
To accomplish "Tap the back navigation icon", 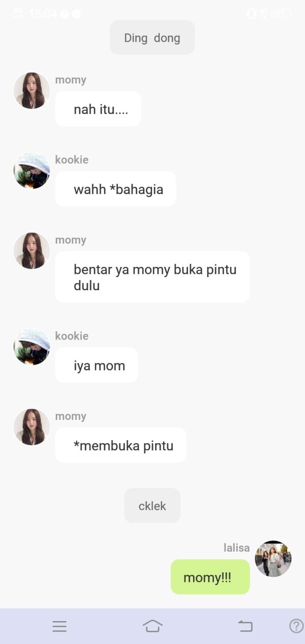I will tap(245, 626).
